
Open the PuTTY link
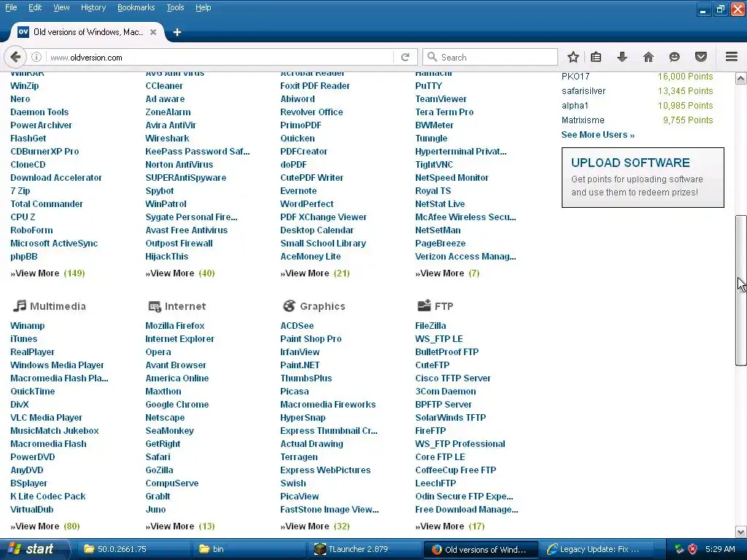pyautogui.click(x=428, y=86)
